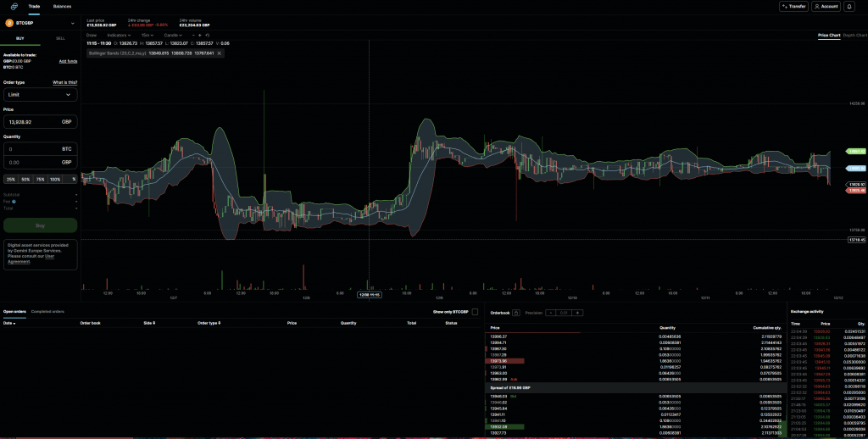
Task: Remove the Bollinger Bands indicator
Action: (219, 53)
